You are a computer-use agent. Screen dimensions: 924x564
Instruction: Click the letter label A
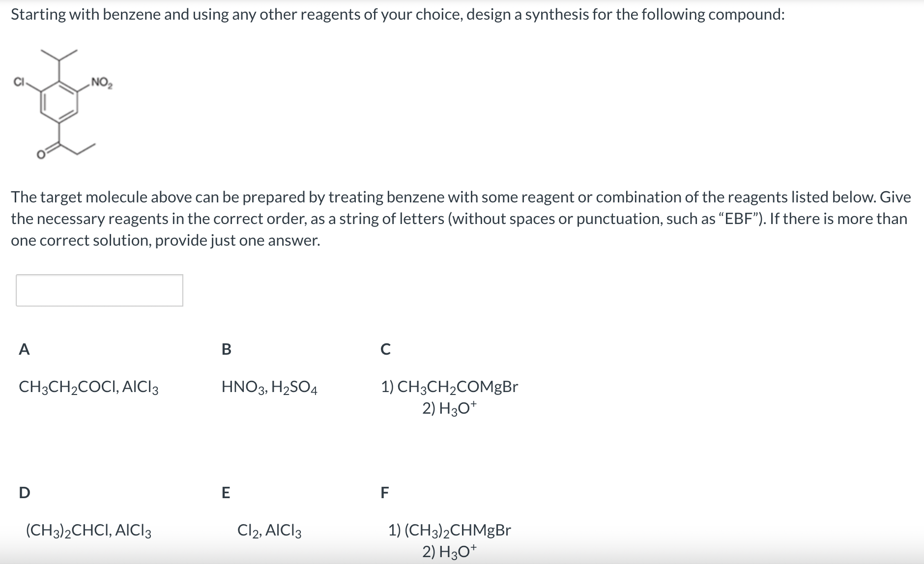[24, 350]
